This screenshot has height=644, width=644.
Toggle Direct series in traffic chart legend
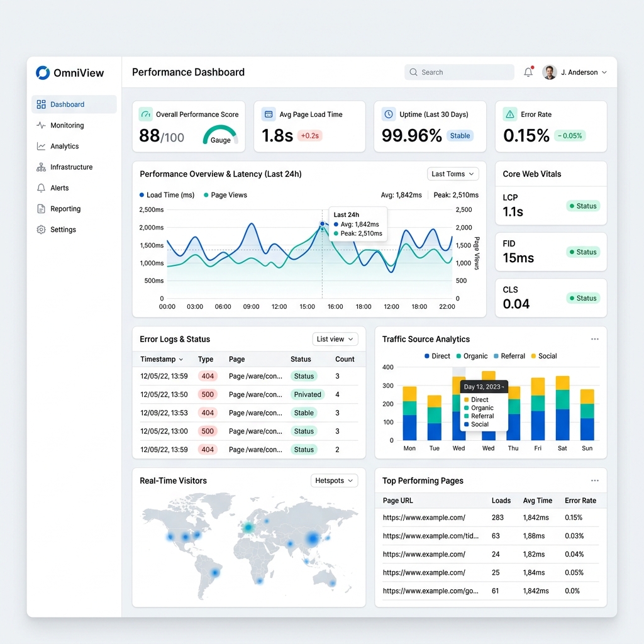click(438, 356)
